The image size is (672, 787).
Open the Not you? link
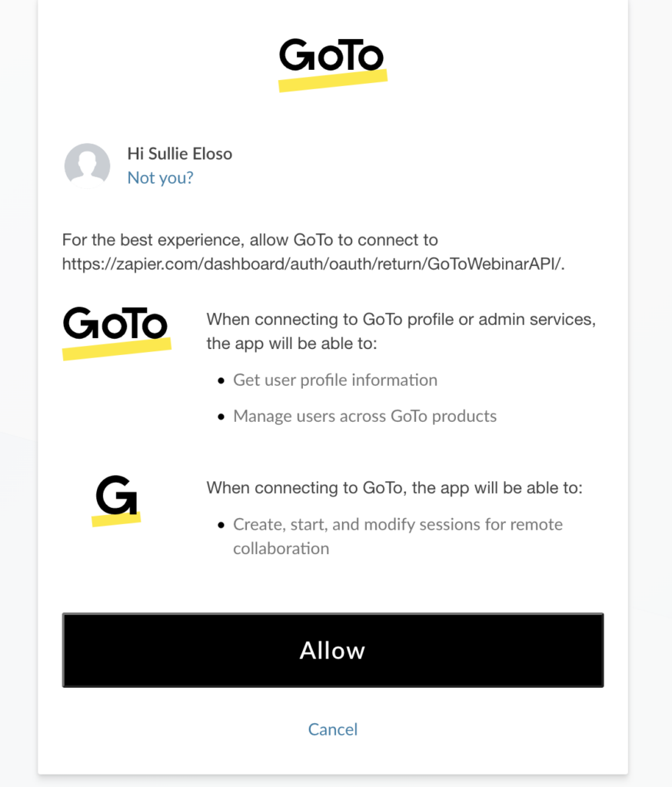(160, 178)
